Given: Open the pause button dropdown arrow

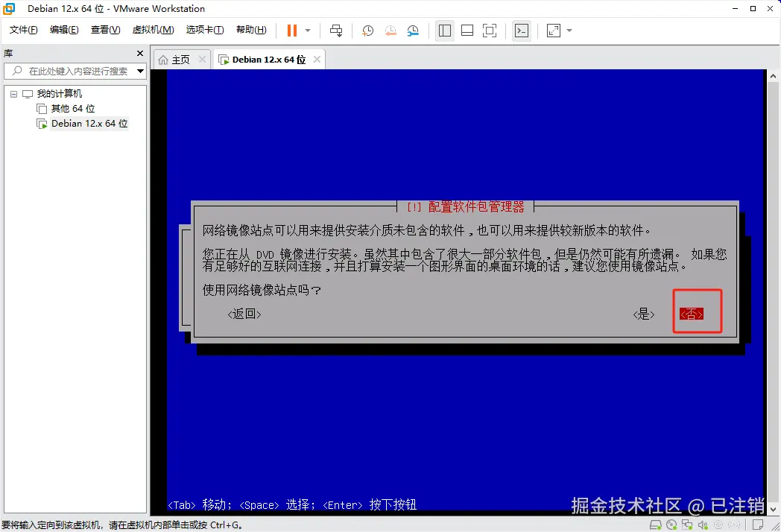Looking at the screenshot, I should (x=307, y=31).
